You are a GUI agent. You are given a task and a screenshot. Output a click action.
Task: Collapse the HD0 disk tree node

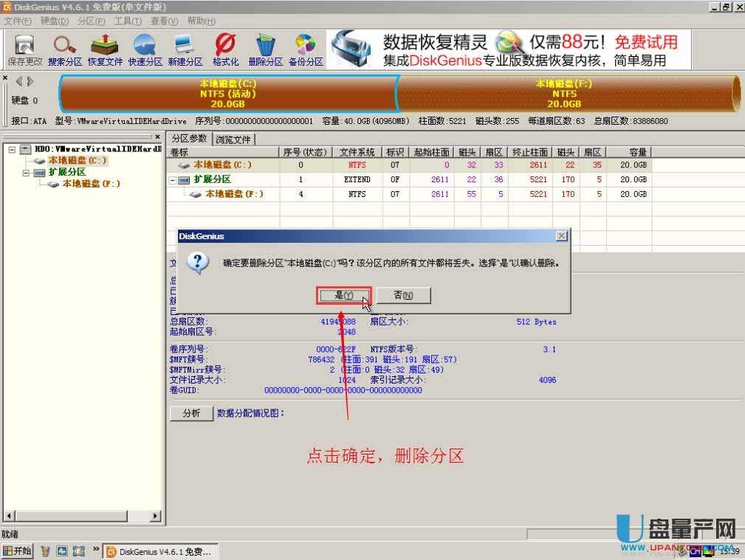[x=13, y=149]
